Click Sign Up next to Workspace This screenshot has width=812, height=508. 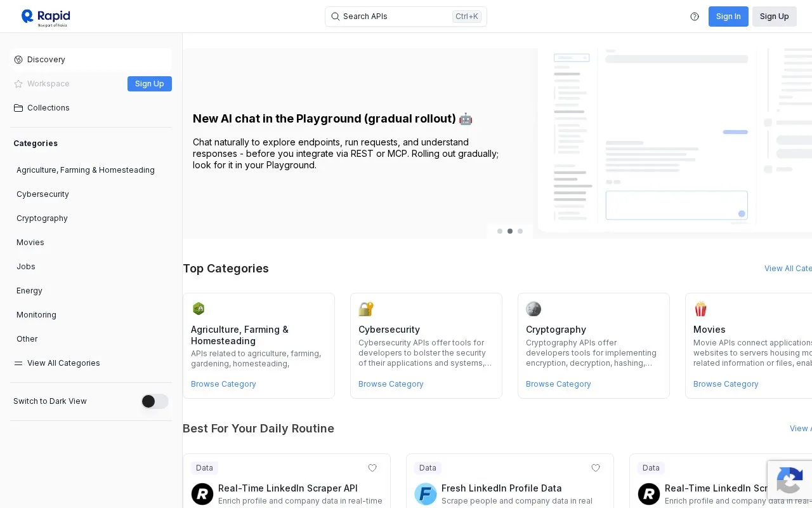click(x=150, y=84)
